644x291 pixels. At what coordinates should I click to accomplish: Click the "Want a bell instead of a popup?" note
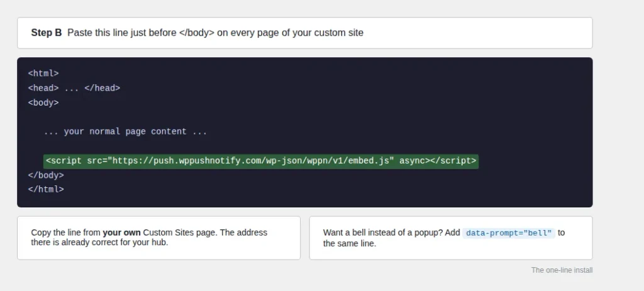[x=450, y=238]
